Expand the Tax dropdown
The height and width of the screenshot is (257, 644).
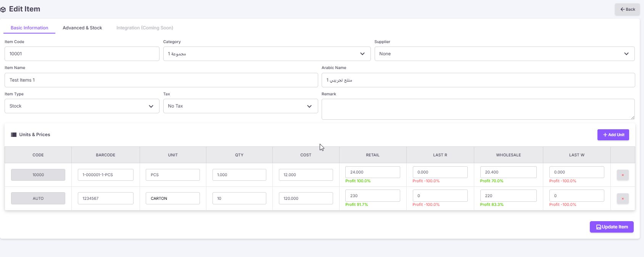pos(240,106)
